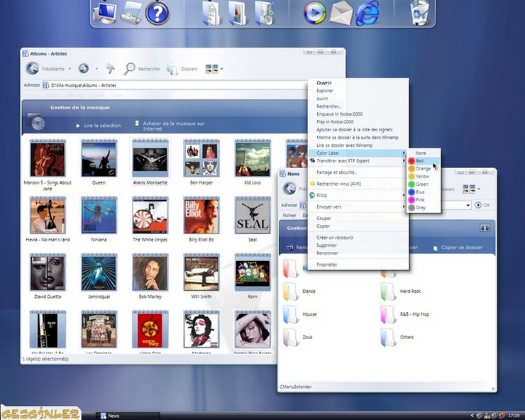Expand Transférer avec FTP Expert submenu
525x420 pixels.
pos(358,161)
